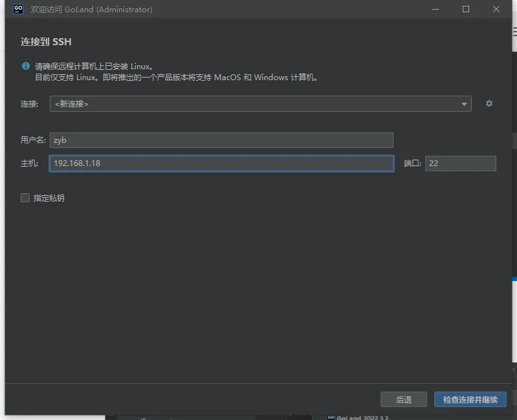Click the 目前仅支持 Linux notice line

coord(176,78)
